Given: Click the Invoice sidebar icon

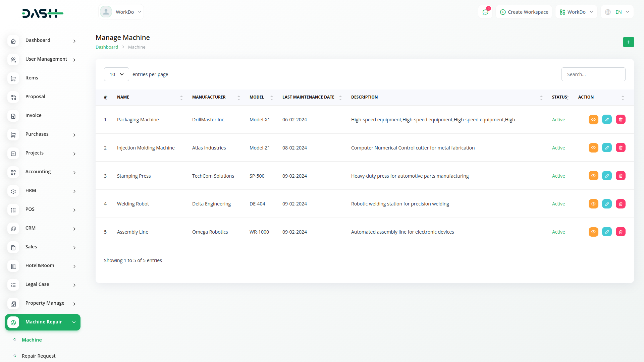Looking at the screenshot, I should (13, 116).
